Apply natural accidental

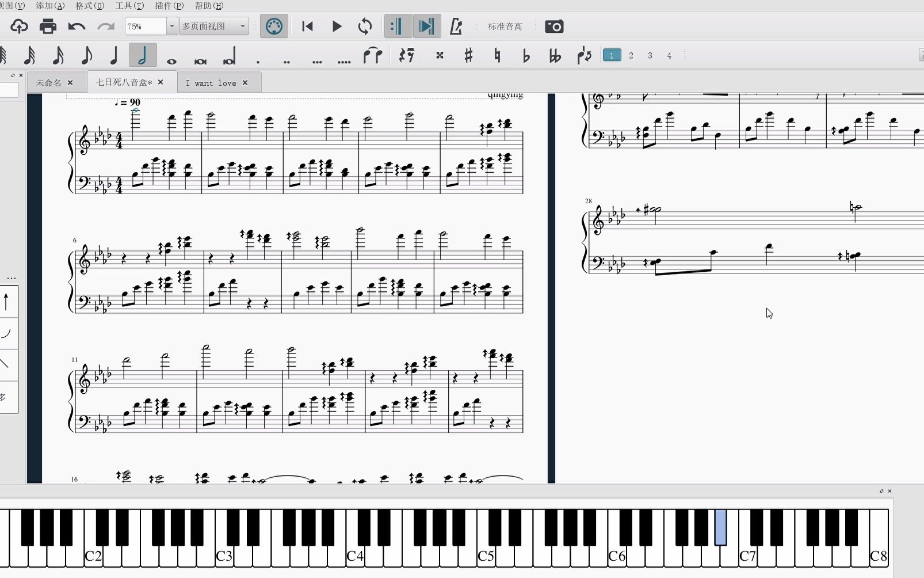point(497,56)
